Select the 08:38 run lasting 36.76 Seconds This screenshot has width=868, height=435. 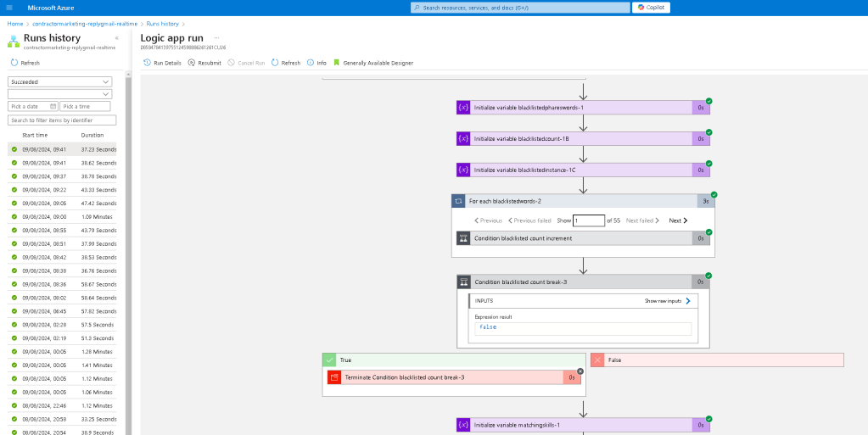click(62, 270)
